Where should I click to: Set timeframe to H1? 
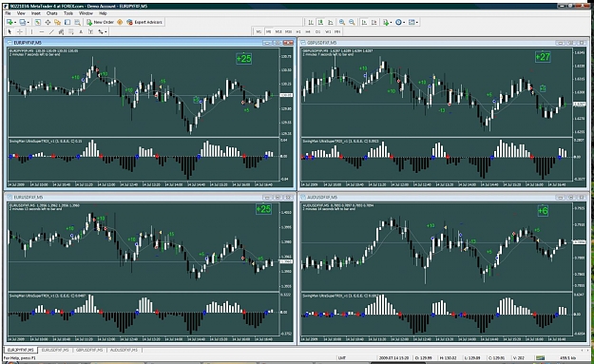tap(298, 31)
